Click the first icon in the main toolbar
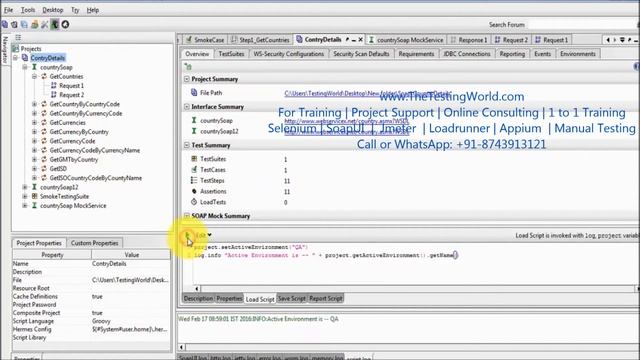The image size is (640, 360). pos(5,24)
